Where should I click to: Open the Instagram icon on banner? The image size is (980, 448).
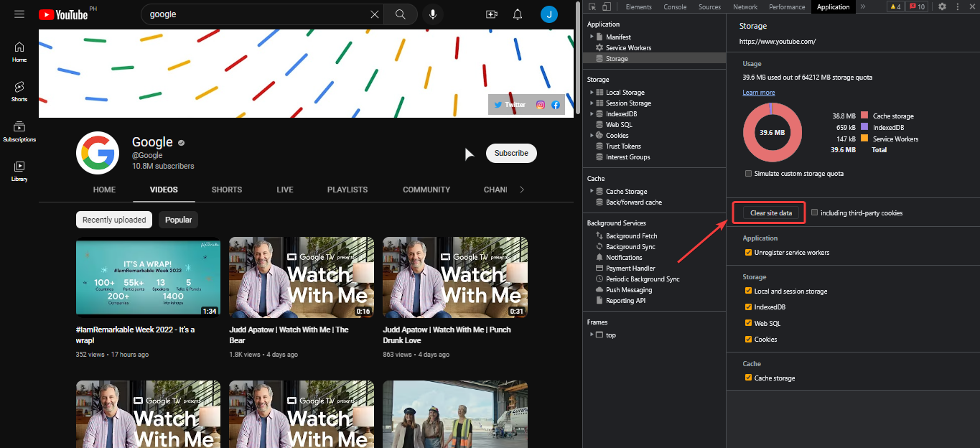click(x=541, y=105)
